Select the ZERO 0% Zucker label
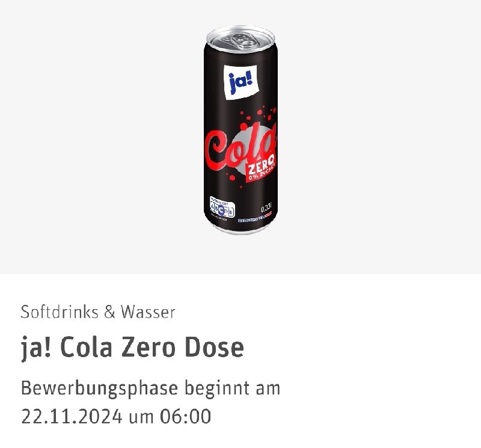This screenshot has width=481, height=448. [x=261, y=169]
